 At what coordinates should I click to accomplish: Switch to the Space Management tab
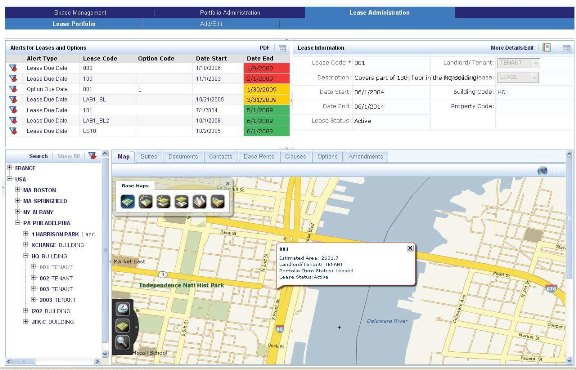tap(80, 12)
